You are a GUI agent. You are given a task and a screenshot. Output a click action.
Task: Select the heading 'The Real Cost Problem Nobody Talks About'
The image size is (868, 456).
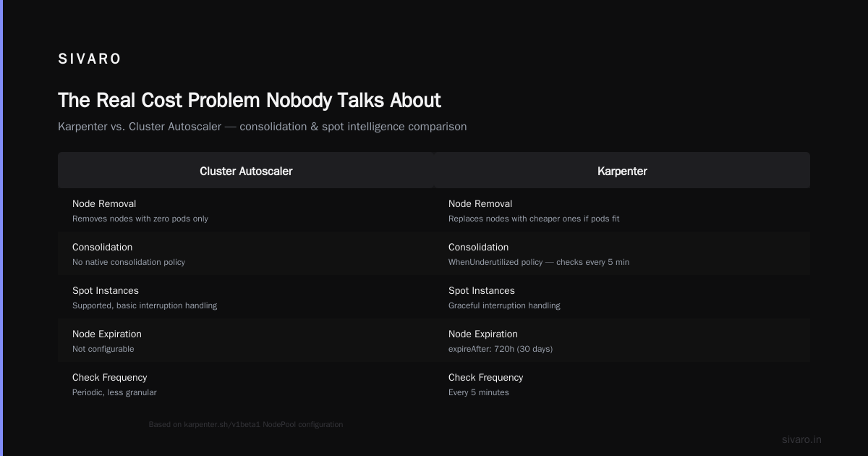(250, 100)
